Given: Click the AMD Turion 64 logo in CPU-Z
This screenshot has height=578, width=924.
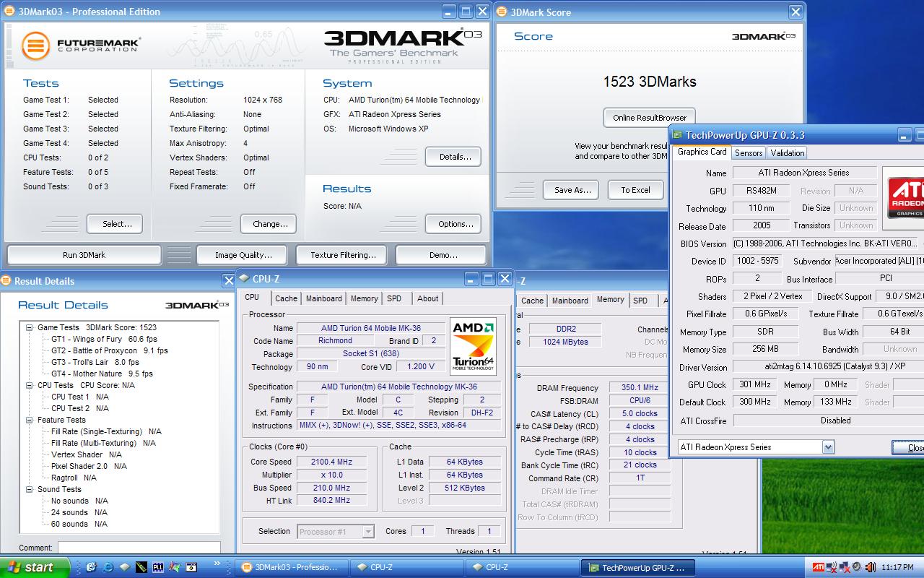Looking at the screenshot, I should pos(474,345).
